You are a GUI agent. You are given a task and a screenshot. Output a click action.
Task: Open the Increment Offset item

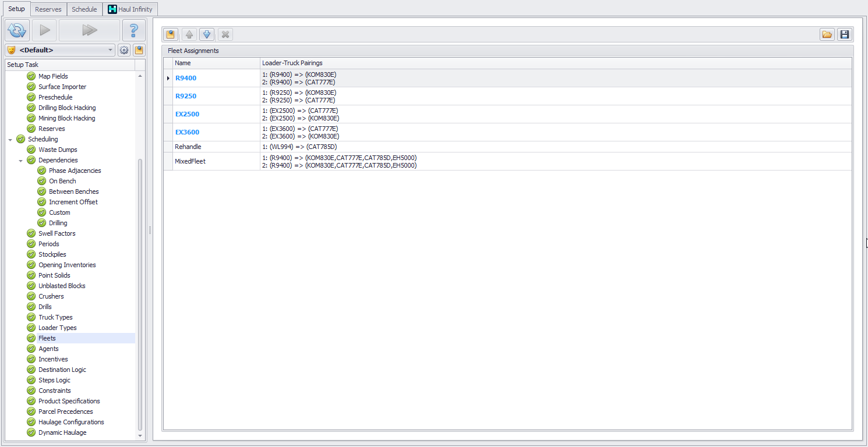tap(73, 202)
